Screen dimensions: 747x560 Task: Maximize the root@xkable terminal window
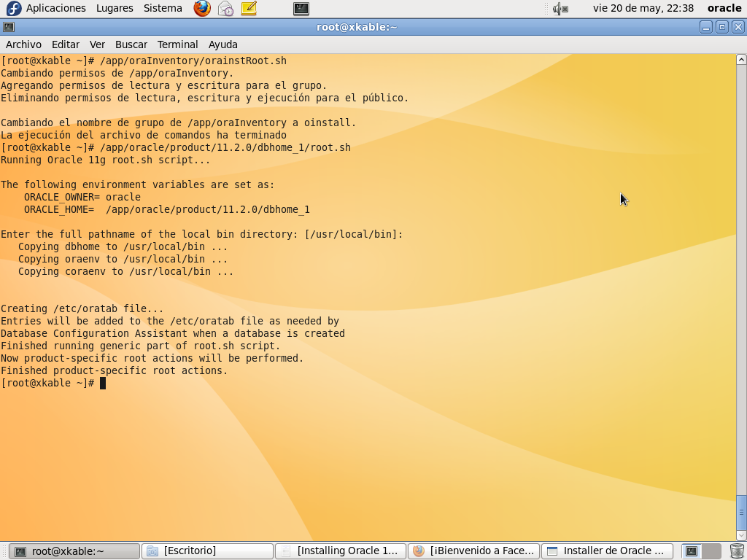click(721, 27)
